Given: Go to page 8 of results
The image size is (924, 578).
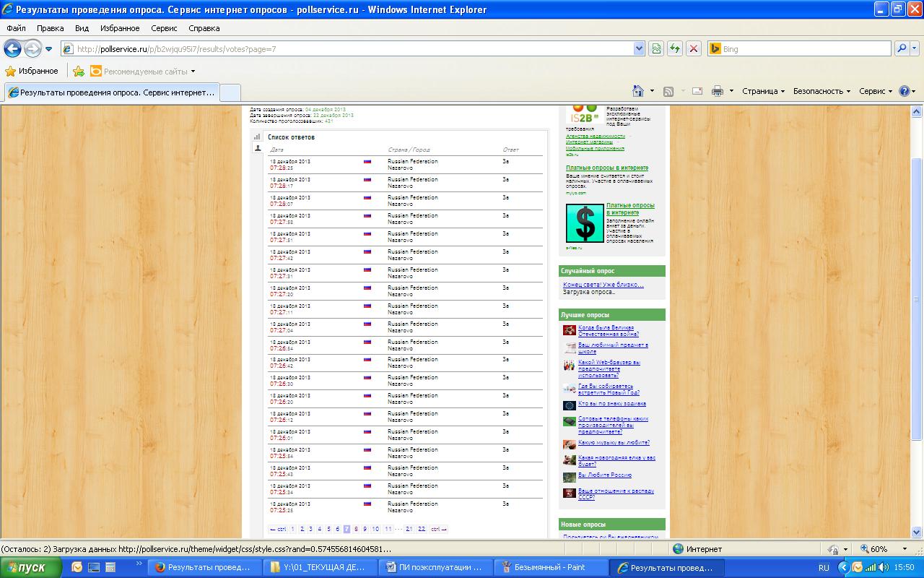Looking at the screenshot, I should click(356, 529).
